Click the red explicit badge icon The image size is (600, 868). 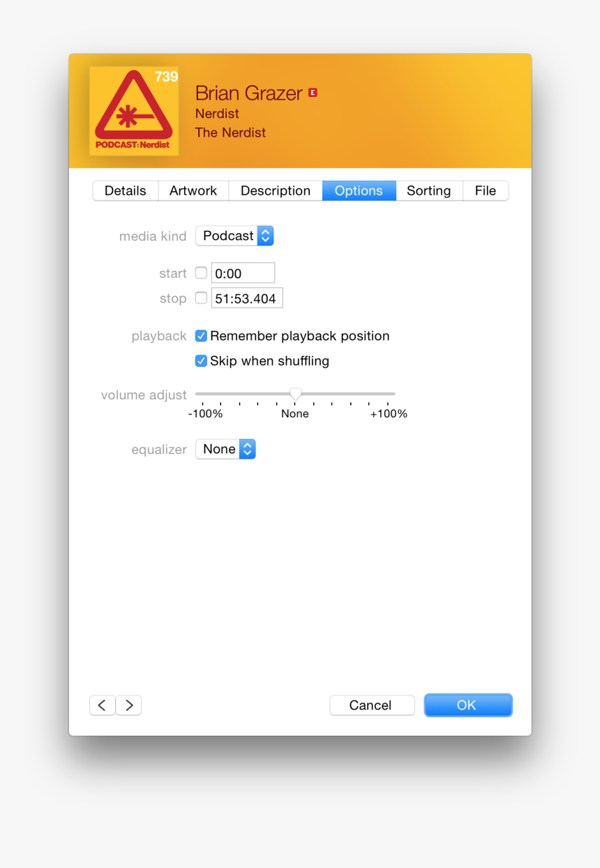coord(313,93)
